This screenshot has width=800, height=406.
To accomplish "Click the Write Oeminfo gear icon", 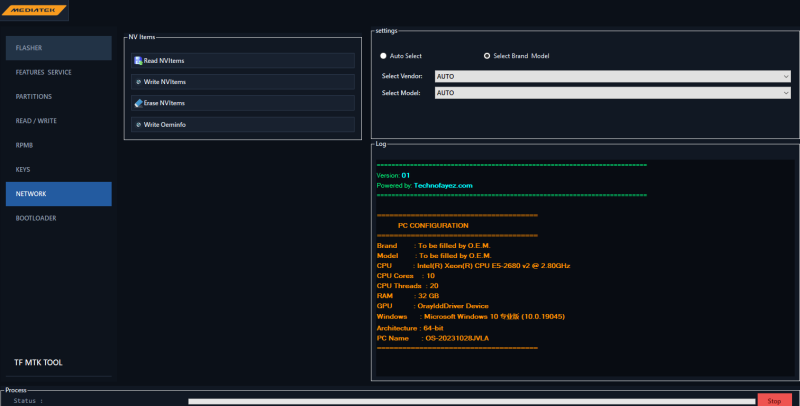I will click(x=138, y=124).
